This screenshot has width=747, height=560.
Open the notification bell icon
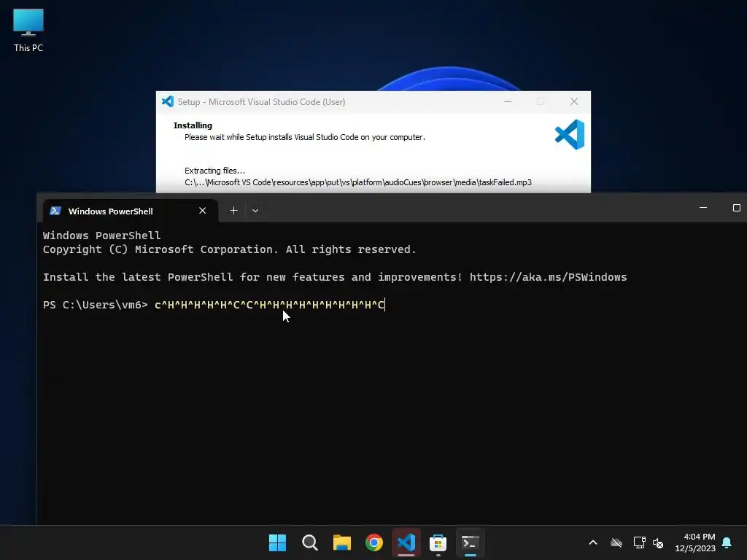point(727,542)
